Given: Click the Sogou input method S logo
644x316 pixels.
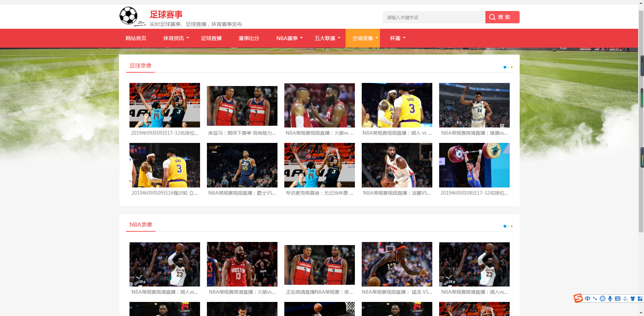Looking at the screenshot, I should tap(578, 298).
